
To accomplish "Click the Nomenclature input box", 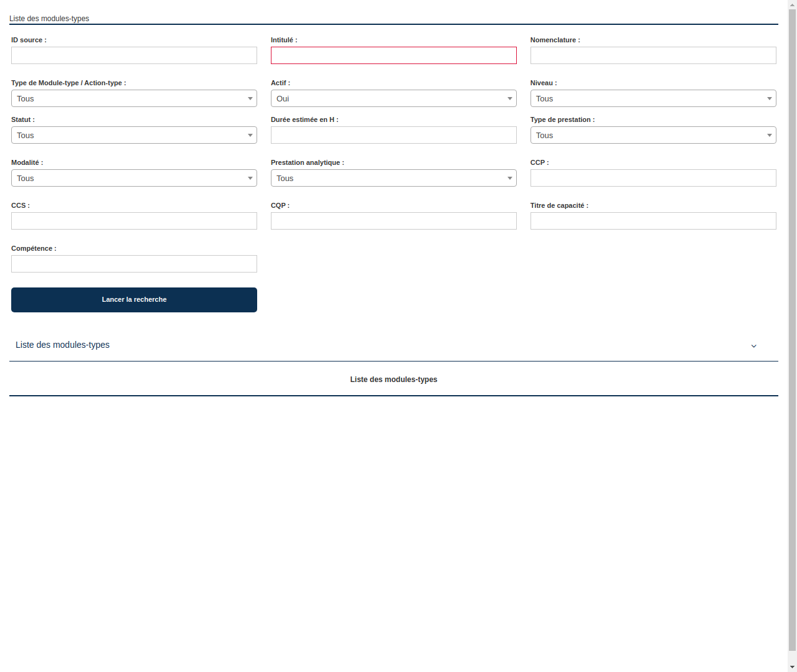I will (653, 55).
